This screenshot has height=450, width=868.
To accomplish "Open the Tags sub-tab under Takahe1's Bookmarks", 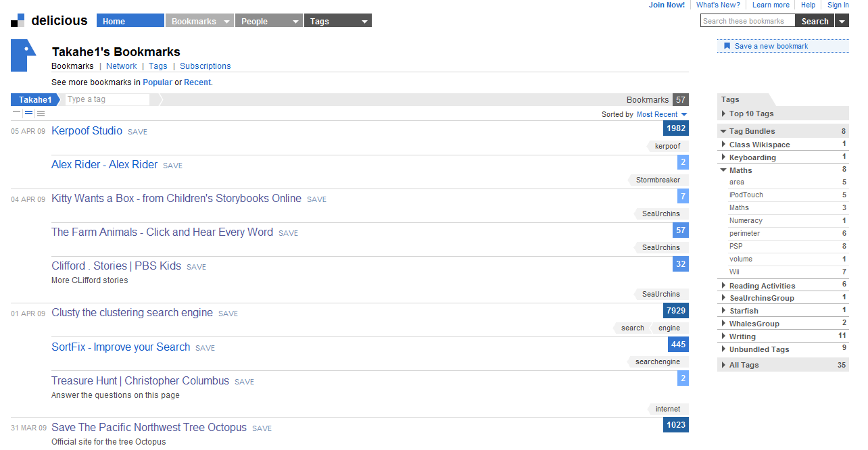I will [x=158, y=66].
